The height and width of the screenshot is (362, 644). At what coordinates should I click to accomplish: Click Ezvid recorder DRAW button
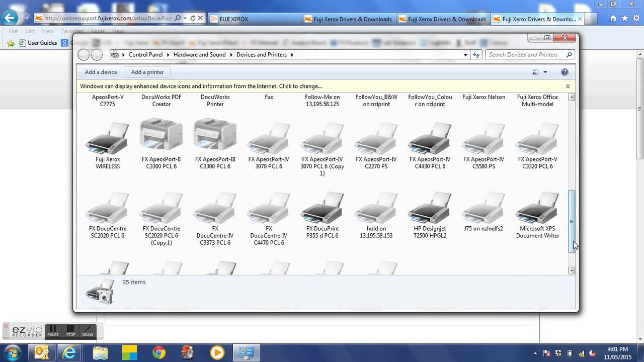[88, 331]
